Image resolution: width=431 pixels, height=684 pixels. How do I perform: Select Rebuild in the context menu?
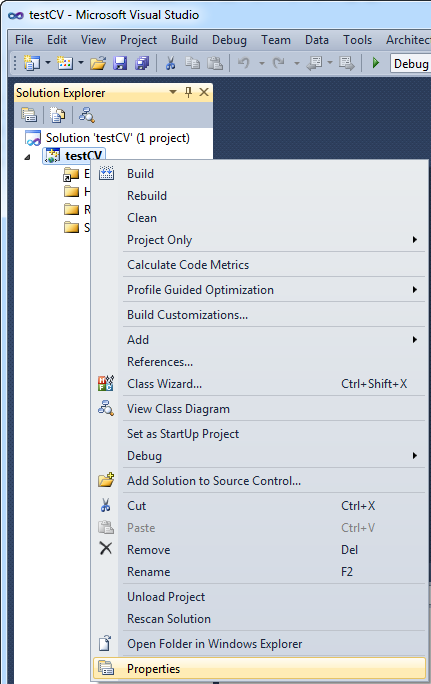coord(147,196)
